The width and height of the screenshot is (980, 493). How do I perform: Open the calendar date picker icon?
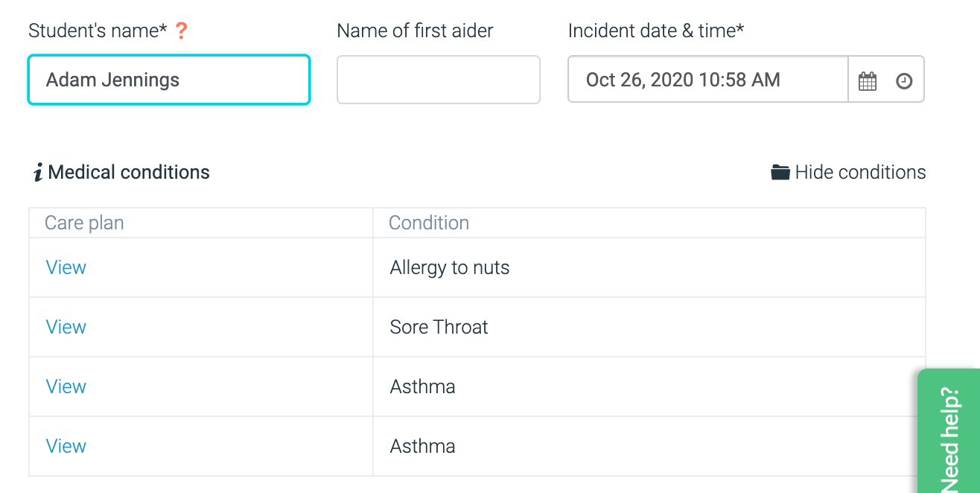click(868, 79)
